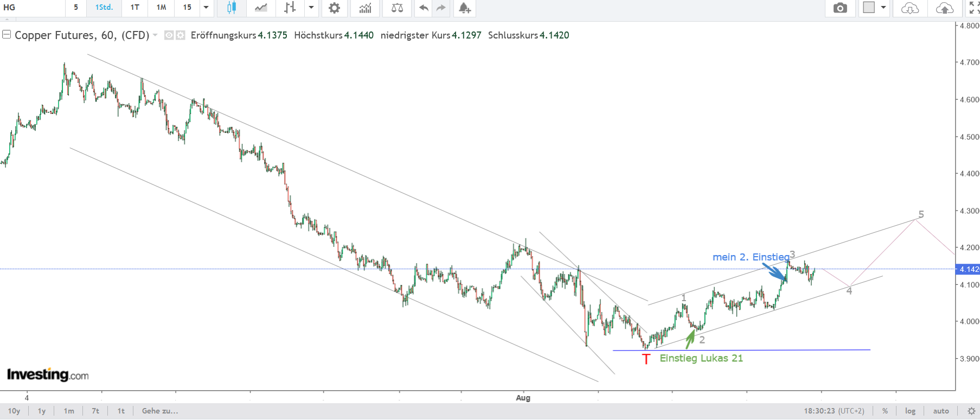Click Höchstkurs value 4.1440
The image size is (980, 420).
pos(359,35)
